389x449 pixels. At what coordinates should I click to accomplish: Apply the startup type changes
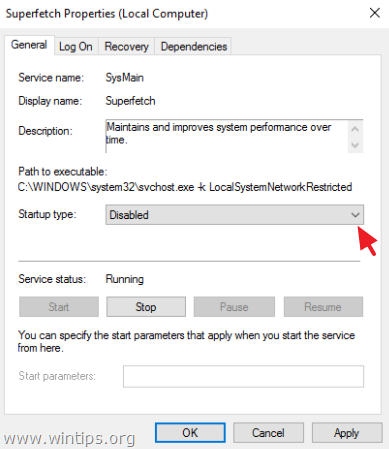[347, 433]
